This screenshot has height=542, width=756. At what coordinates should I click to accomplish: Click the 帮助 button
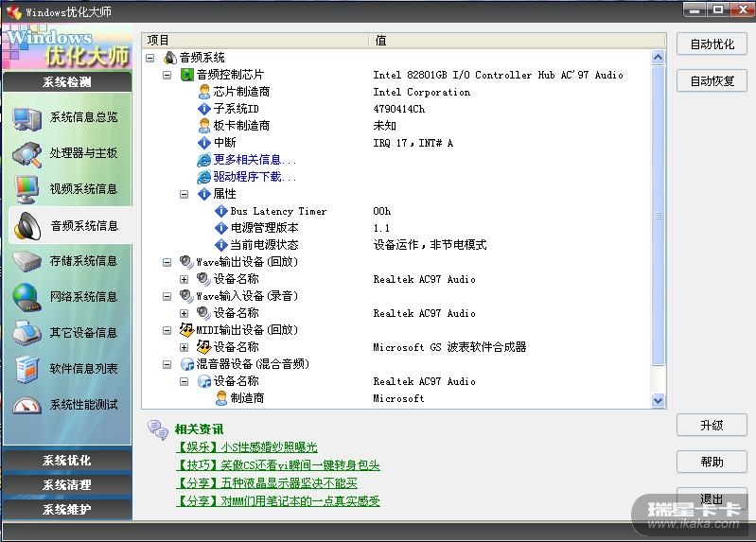click(712, 462)
